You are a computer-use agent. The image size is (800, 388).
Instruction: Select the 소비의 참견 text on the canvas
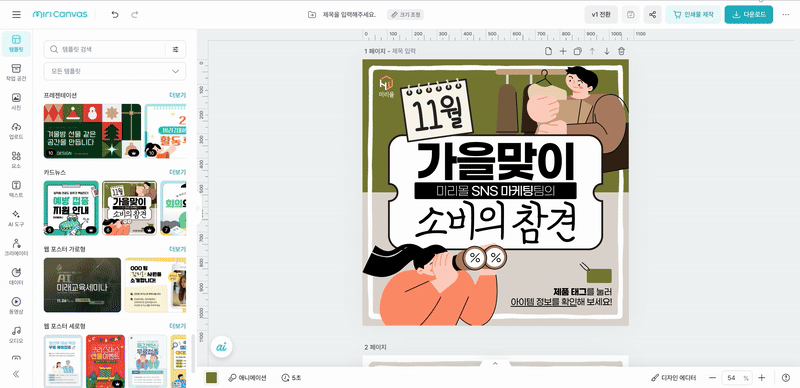click(495, 223)
